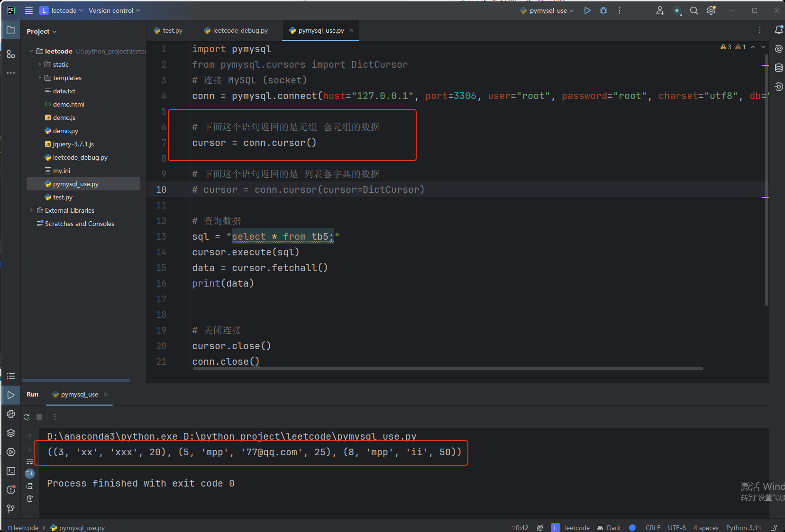Screen dimensions: 785x532
Task: Go to next highlighted error
Action: point(763,47)
